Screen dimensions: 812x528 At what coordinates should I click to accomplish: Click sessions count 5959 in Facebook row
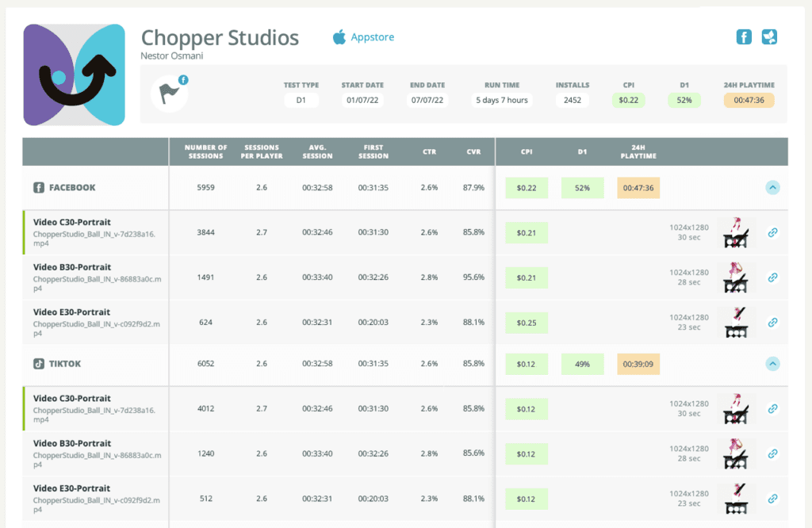205,187
